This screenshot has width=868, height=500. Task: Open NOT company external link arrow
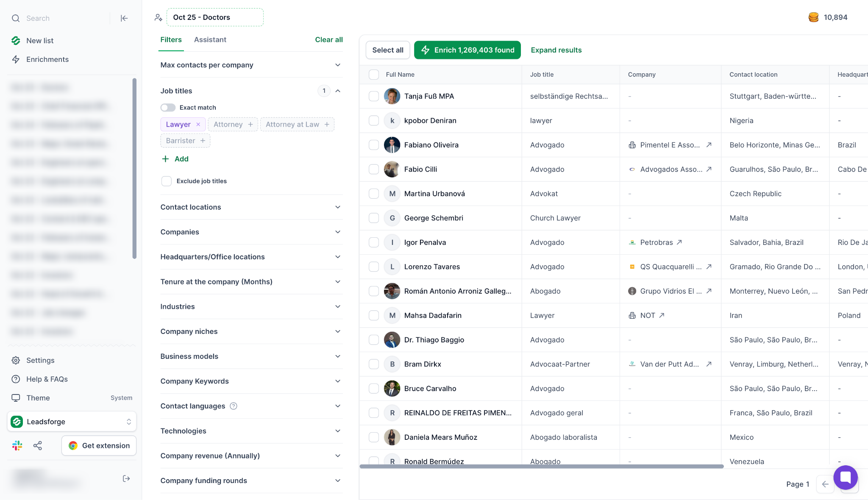tap(662, 315)
